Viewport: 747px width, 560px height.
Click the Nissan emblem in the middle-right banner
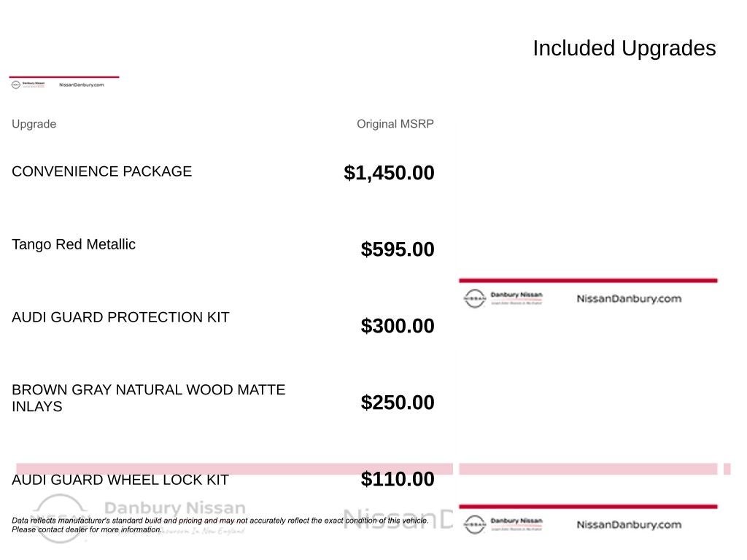point(474,298)
